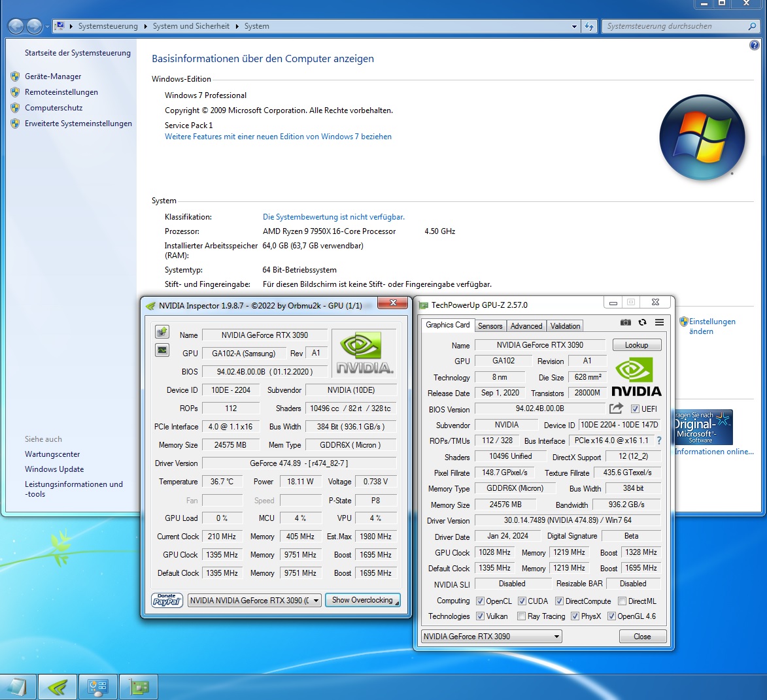This screenshot has width=767, height=700.
Task: Click the sensor monitoring icon beside GPU
Action: (x=162, y=350)
